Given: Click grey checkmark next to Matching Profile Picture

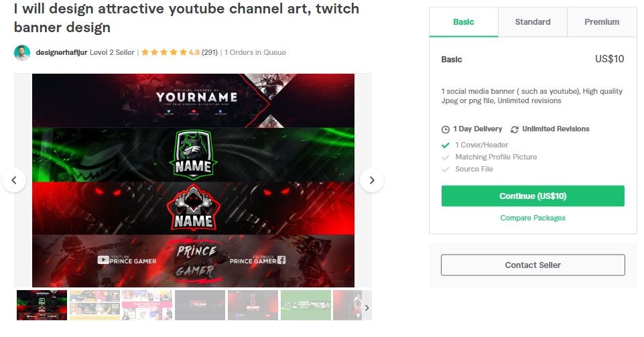Looking at the screenshot, I should pos(445,157).
